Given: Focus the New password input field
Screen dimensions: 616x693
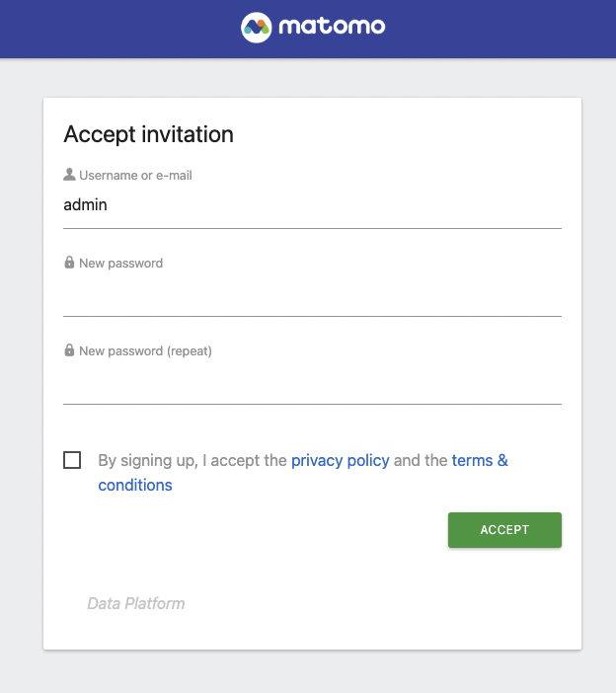Looking at the screenshot, I should pyautogui.click(x=312, y=295).
